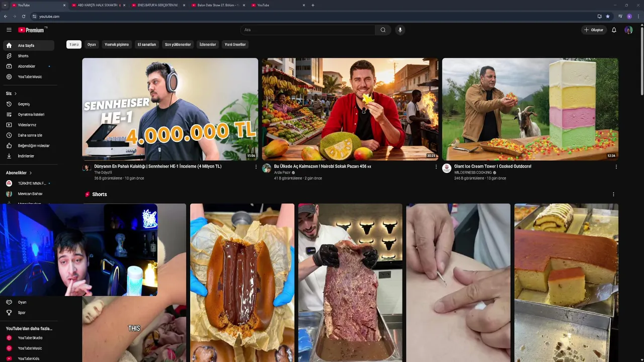Screen dimensions: 644x362
Task: Select the El sanatları filter chip
Action: (147, 44)
